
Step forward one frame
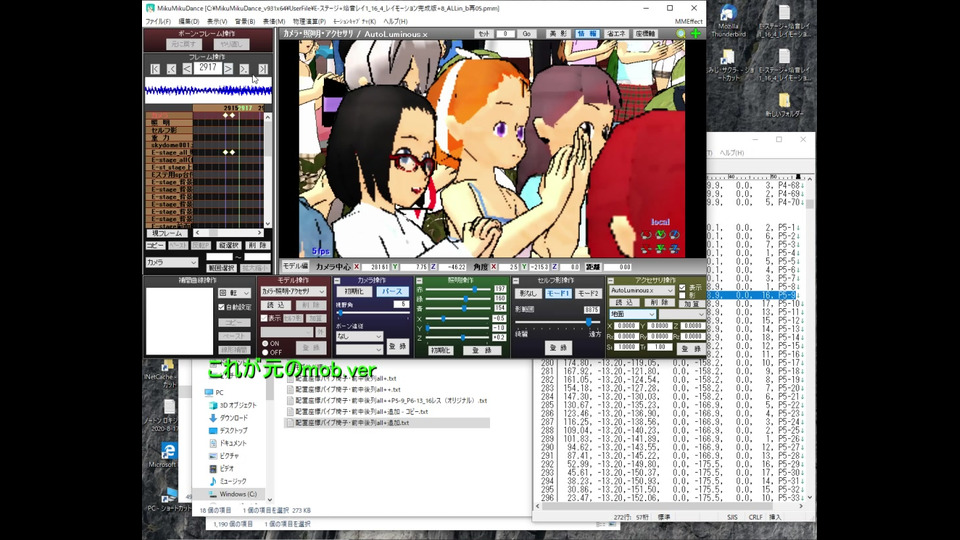pos(228,69)
